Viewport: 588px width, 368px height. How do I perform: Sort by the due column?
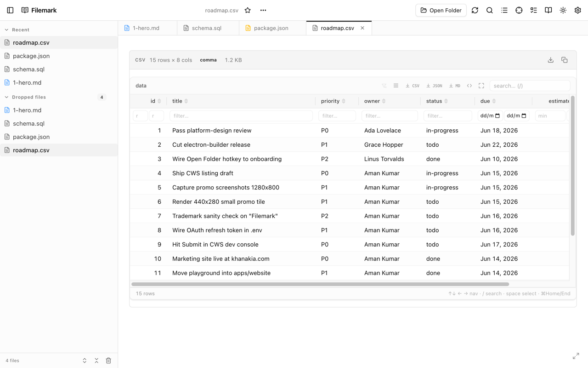(x=488, y=101)
